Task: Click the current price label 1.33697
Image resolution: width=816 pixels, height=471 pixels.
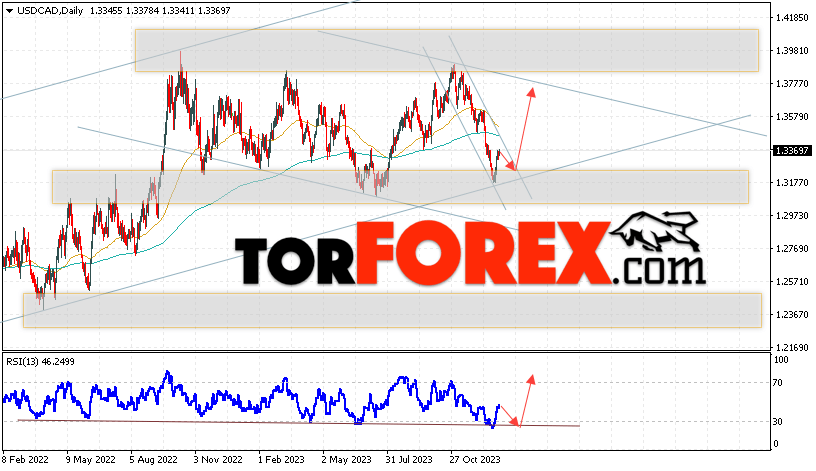Action: point(792,150)
